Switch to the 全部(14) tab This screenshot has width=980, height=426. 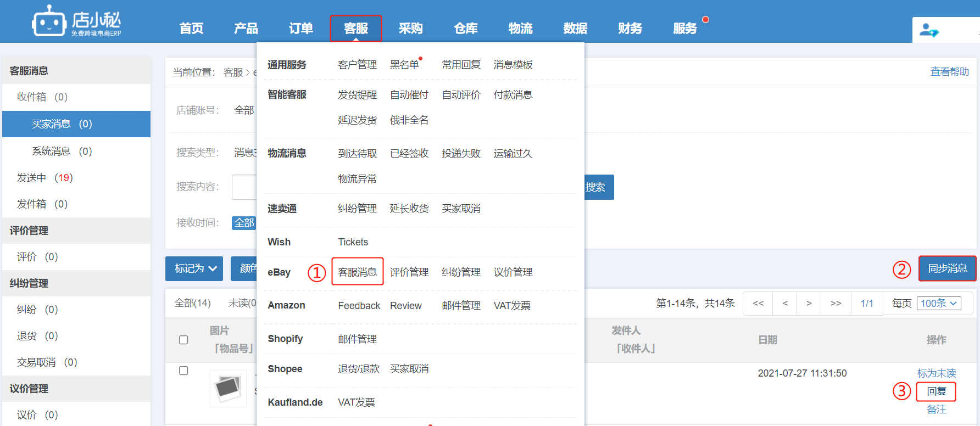pyautogui.click(x=192, y=303)
